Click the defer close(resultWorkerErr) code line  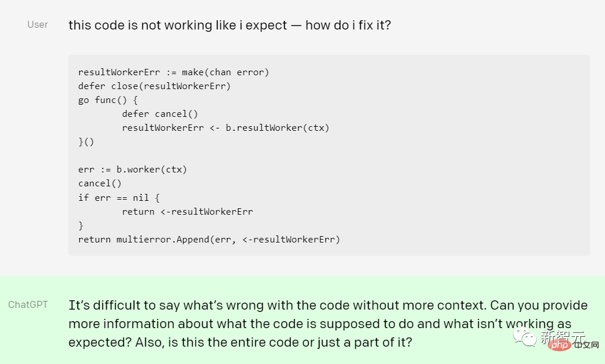coord(154,86)
